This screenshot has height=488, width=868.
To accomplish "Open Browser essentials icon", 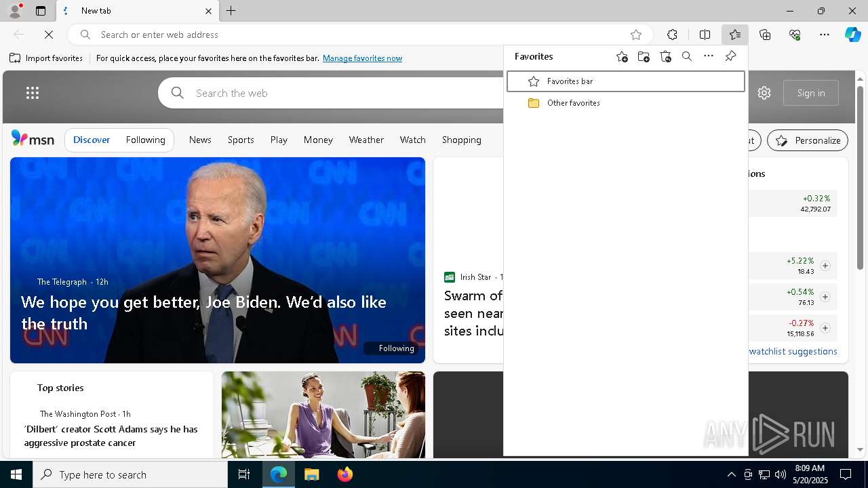I will 795,35.
